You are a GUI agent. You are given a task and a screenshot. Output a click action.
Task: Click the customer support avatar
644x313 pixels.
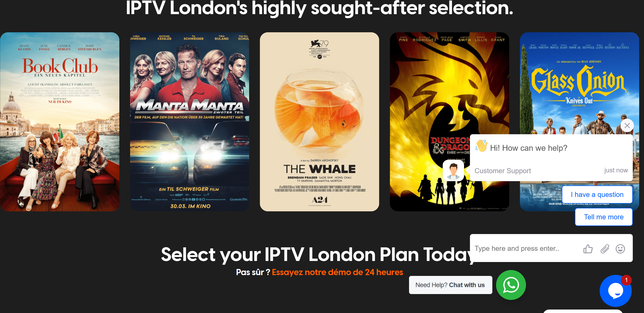(453, 170)
